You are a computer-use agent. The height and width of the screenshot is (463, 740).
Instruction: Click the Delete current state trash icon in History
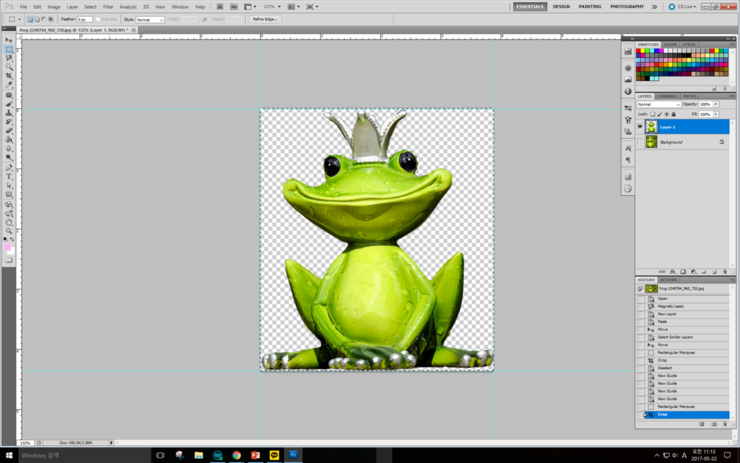click(x=724, y=424)
